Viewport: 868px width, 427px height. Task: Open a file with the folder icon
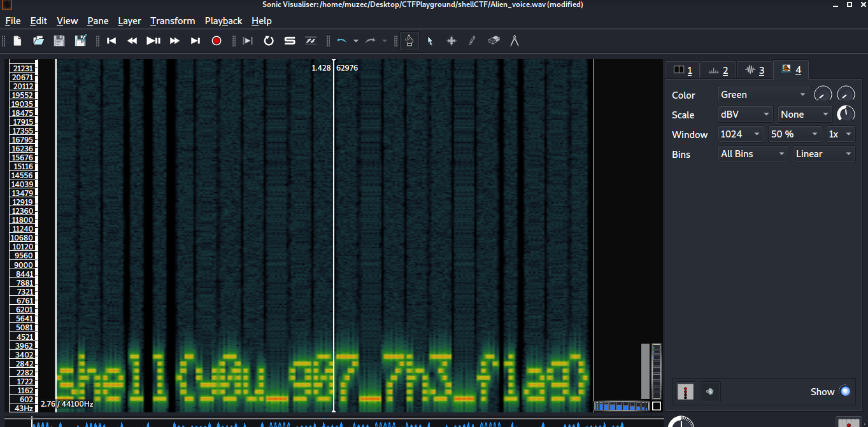coord(38,41)
